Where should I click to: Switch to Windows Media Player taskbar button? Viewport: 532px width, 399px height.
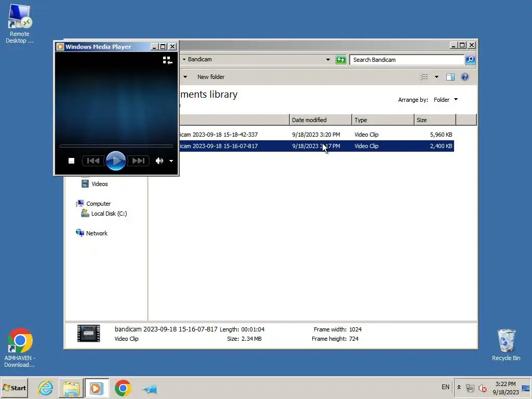[x=97, y=388]
